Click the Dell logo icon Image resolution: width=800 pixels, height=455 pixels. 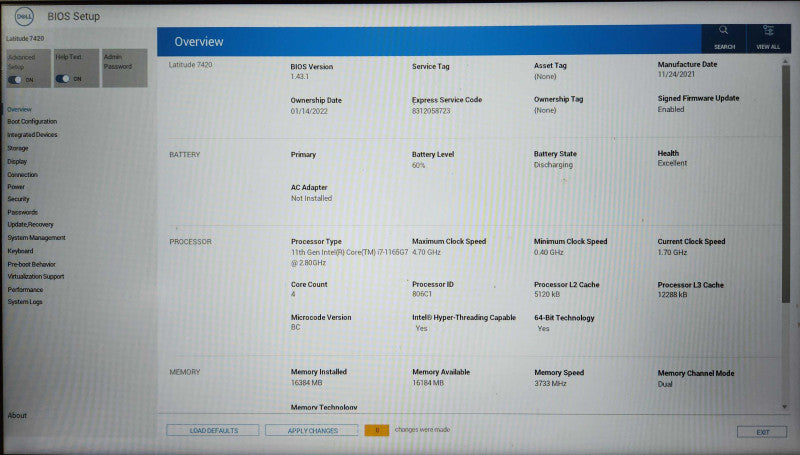click(x=24, y=17)
